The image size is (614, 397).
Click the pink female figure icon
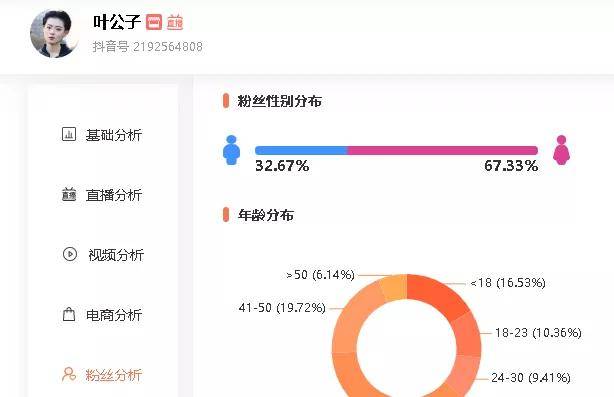point(561,150)
